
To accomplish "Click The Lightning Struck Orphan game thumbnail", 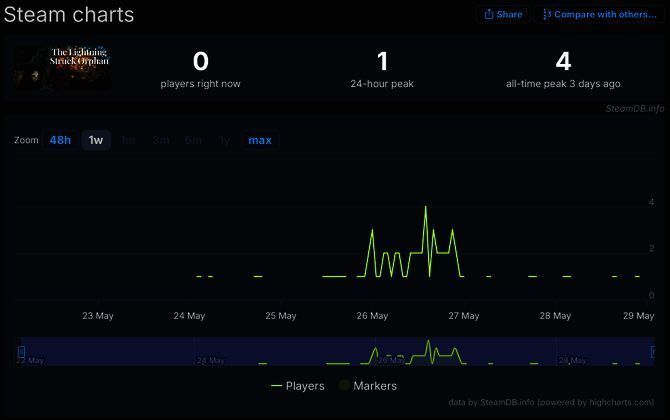I will pos(62,68).
